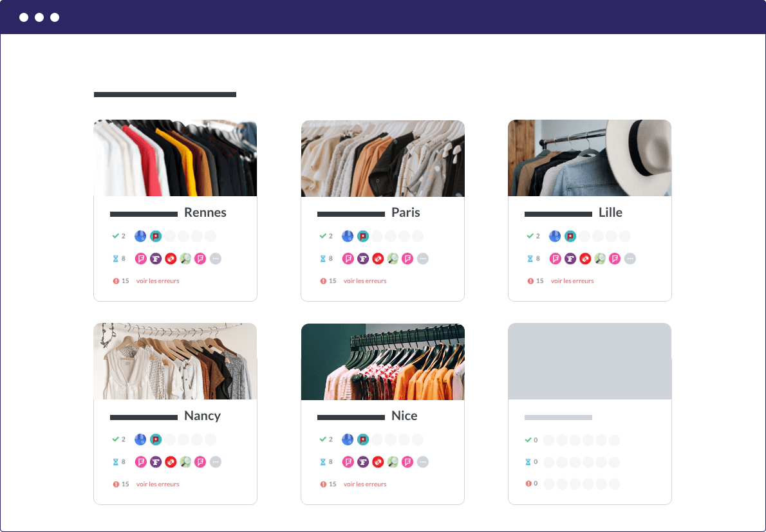766x532 pixels.
Task: Click the Nice store name heading
Action: pos(404,416)
